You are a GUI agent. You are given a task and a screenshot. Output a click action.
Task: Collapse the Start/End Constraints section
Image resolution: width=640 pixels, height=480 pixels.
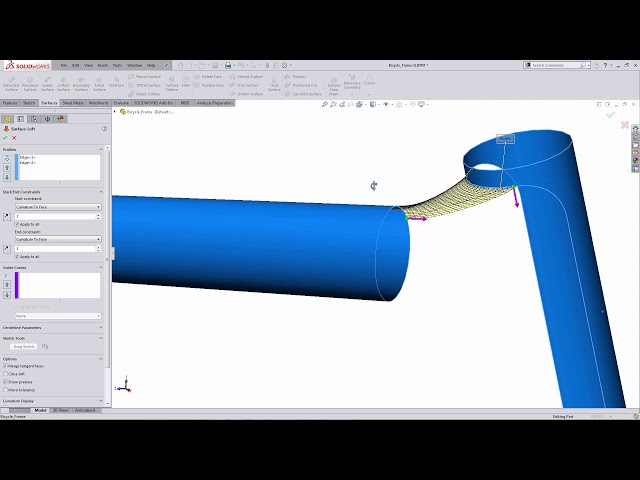tap(101, 192)
